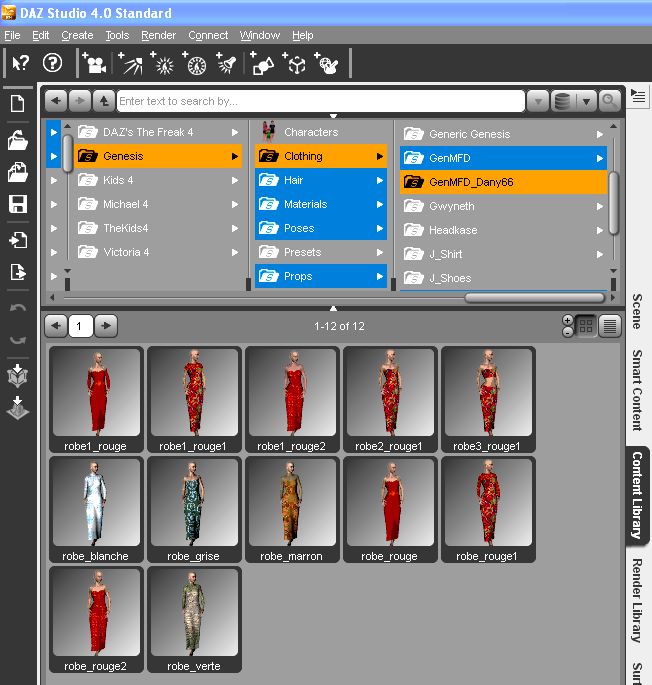This screenshot has height=685, width=652.
Task: Open the panel options menu icon
Action: 638,96
